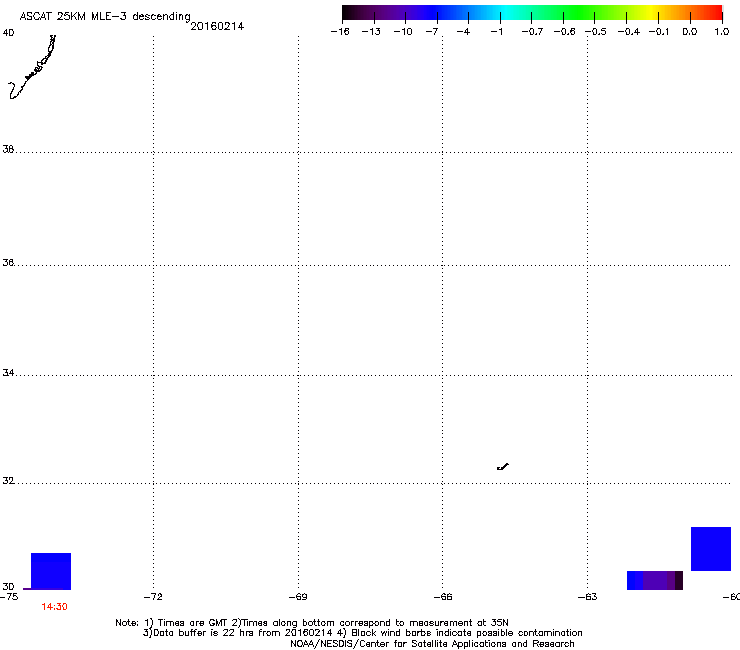Click the colorbar label -13

tap(371, 32)
